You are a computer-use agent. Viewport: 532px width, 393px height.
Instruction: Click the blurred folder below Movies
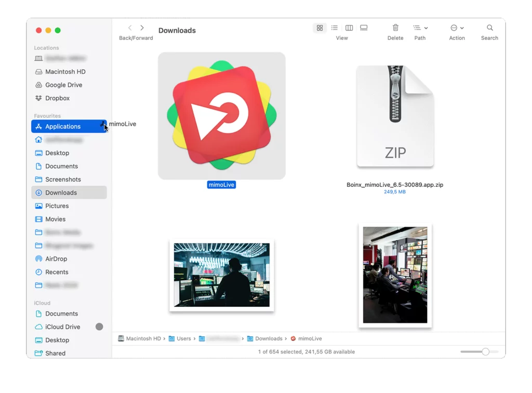tap(69, 232)
